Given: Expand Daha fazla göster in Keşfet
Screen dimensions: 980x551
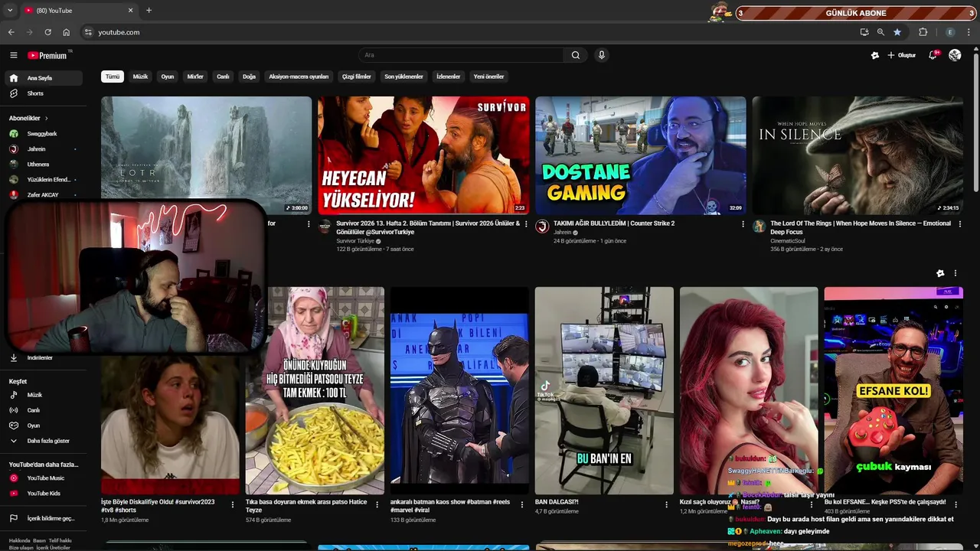Looking at the screenshot, I should [x=44, y=441].
